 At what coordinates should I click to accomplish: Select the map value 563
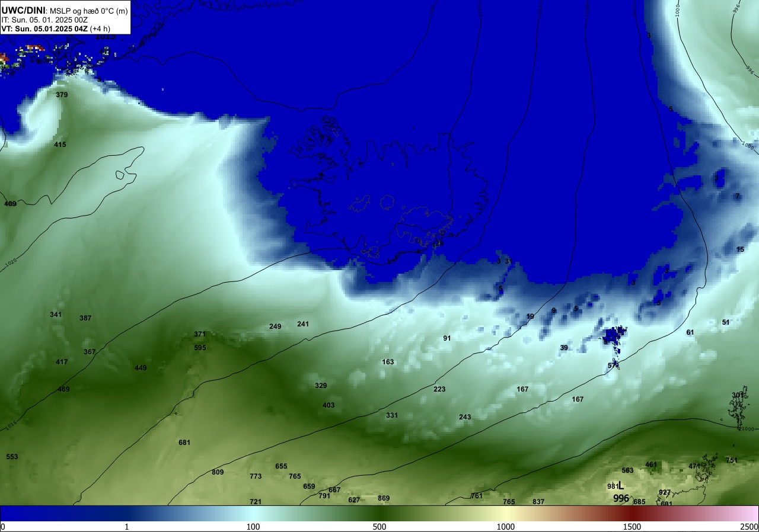pyautogui.click(x=627, y=470)
